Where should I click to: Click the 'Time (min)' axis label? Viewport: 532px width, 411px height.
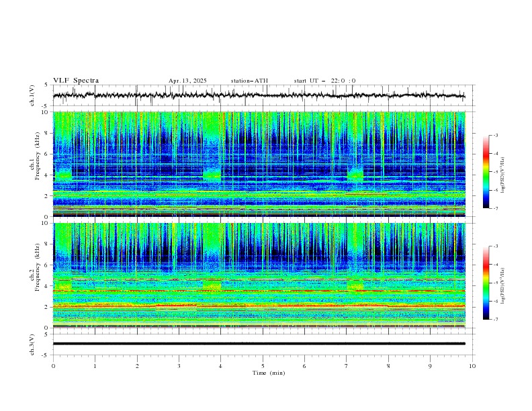(x=269, y=373)
